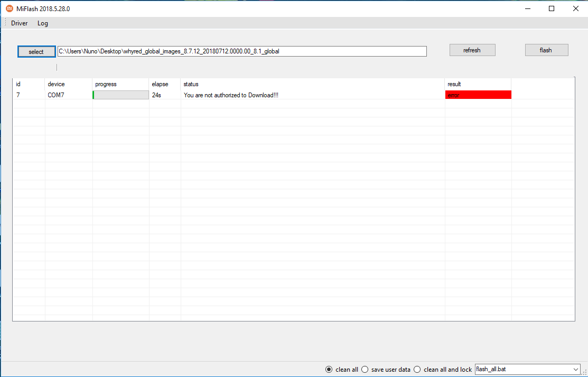Close the MiFlash window
Viewport: 588px width, 377px height.
point(576,8)
